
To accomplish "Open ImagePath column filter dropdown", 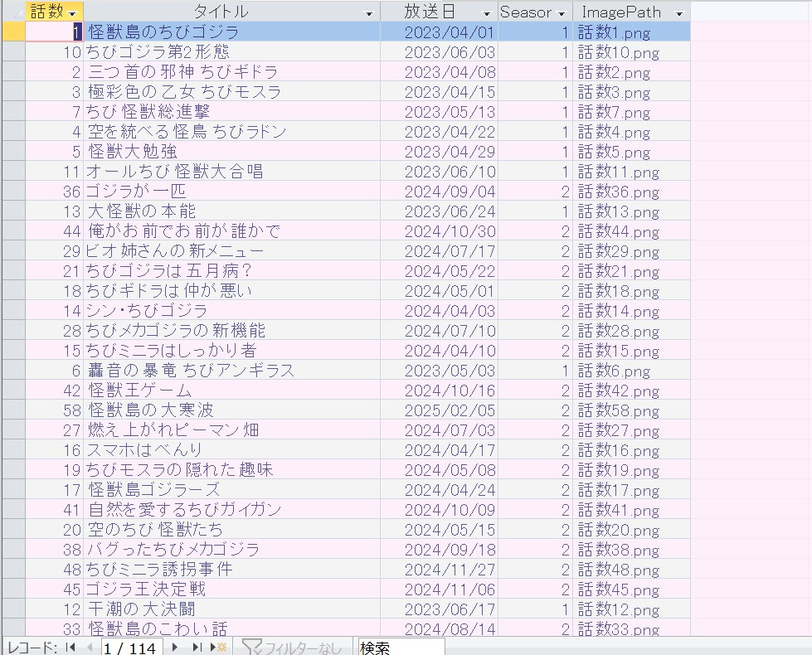I will (679, 13).
